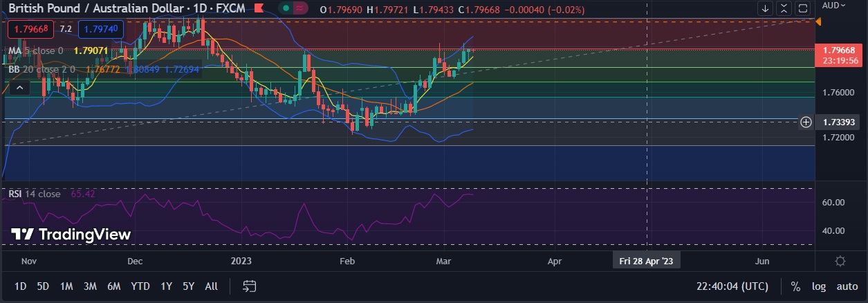This screenshot has height=303, width=868.
Task: Open the AUD currency dropdown
Action: click(833, 5)
